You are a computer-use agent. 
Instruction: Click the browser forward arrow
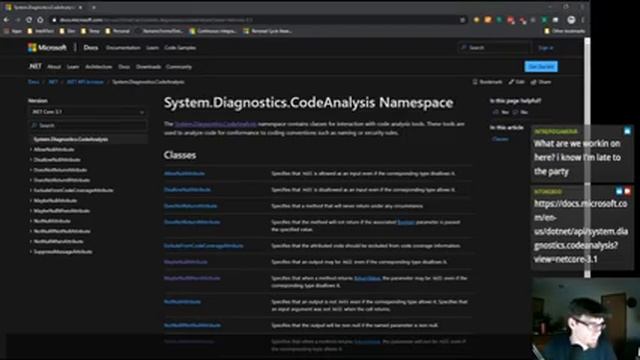click(x=18, y=20)
